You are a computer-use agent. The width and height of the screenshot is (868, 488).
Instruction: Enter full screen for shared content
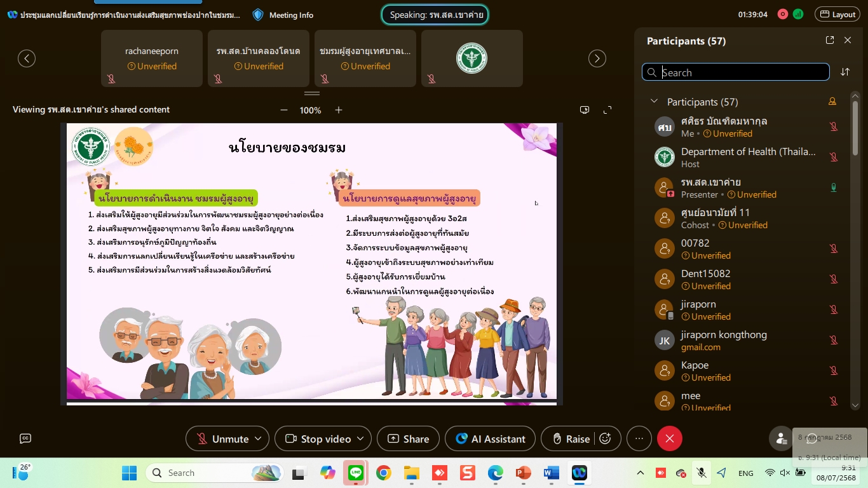tap(607, 110)
